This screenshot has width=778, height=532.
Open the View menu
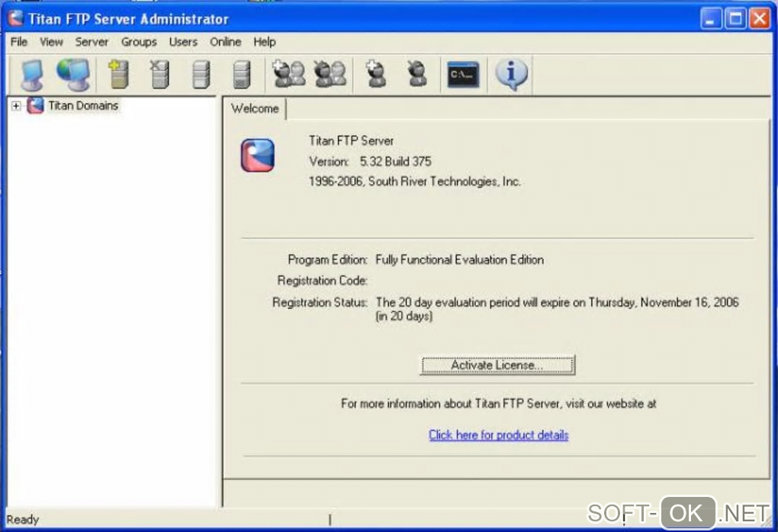point(51,42)
